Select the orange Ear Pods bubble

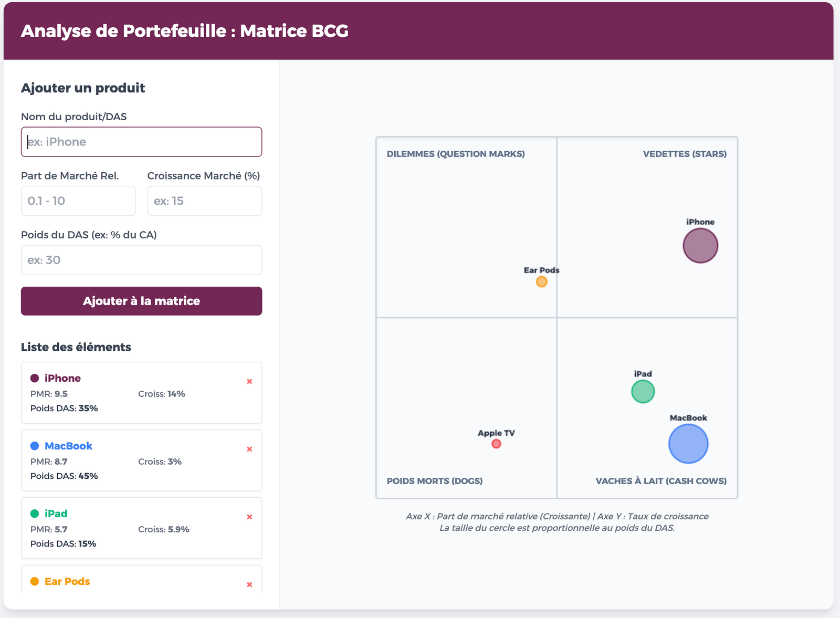541,282
